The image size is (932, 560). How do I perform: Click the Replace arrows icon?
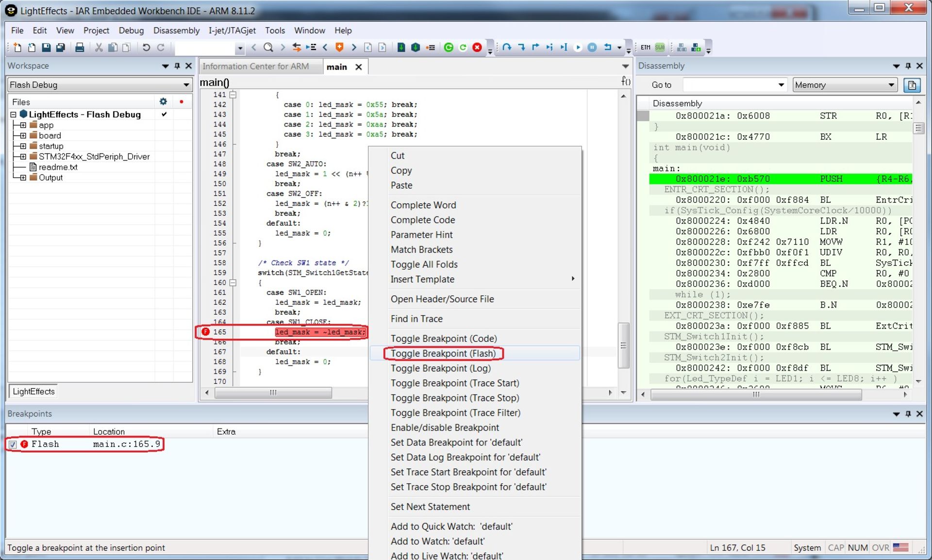[297, 47]
